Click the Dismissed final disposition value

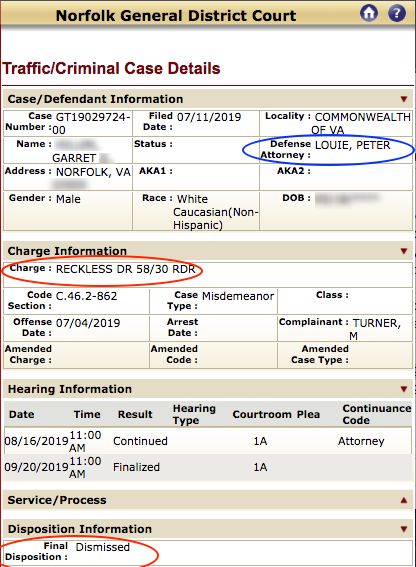click(x=103, y=547)
